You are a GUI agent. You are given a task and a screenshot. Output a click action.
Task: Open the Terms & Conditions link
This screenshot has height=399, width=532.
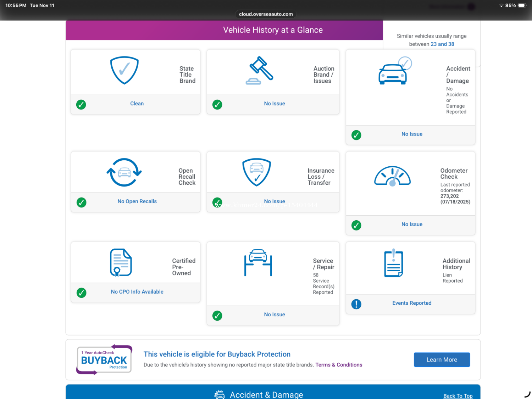click(339, 365)
